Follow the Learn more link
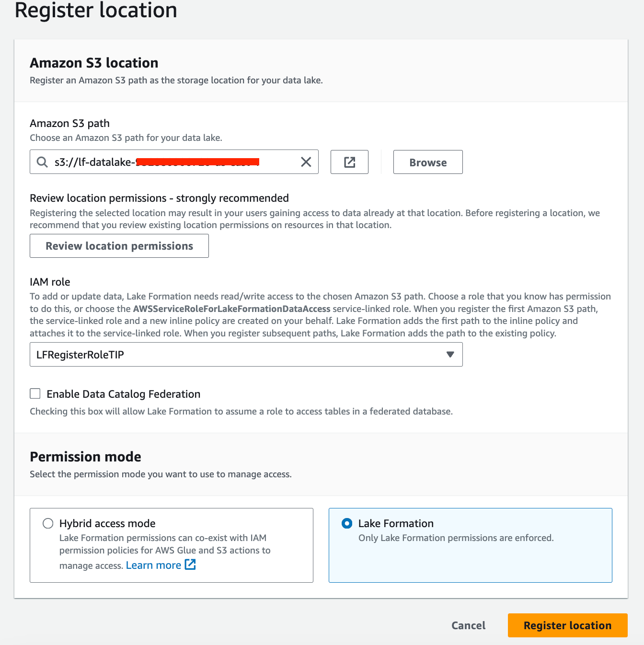644x645 pixels. [153, 565]
